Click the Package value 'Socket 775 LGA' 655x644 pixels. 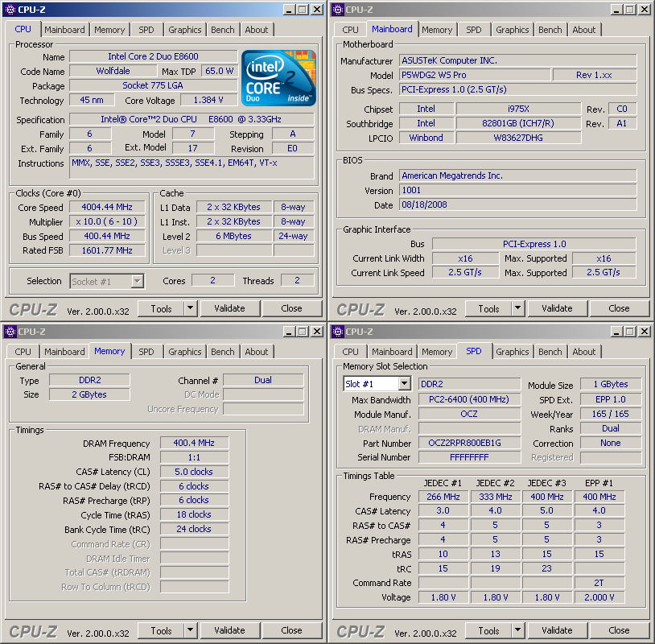[x=154, y=85]
